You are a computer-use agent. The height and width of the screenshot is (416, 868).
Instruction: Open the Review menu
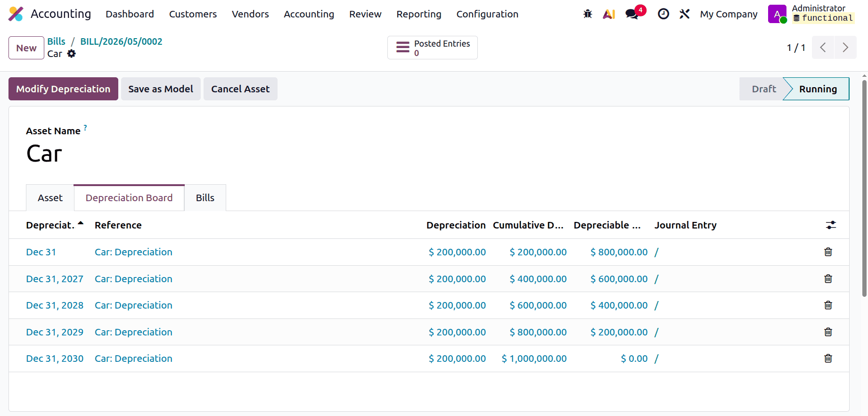(x=365, y=14)
